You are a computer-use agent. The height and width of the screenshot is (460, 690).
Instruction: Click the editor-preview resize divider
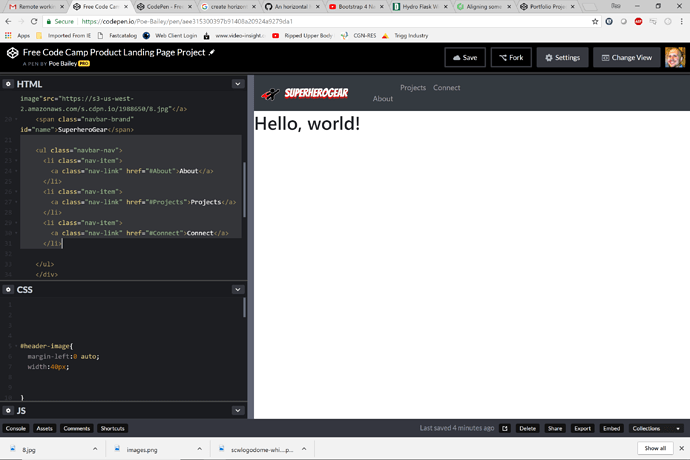pyautogui.click(x=250, y=247)
